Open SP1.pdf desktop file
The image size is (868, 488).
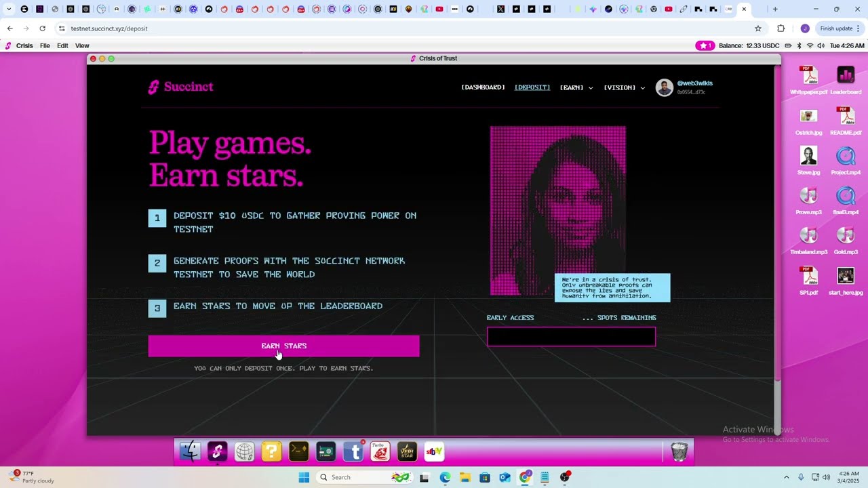[x=808, y=280]
